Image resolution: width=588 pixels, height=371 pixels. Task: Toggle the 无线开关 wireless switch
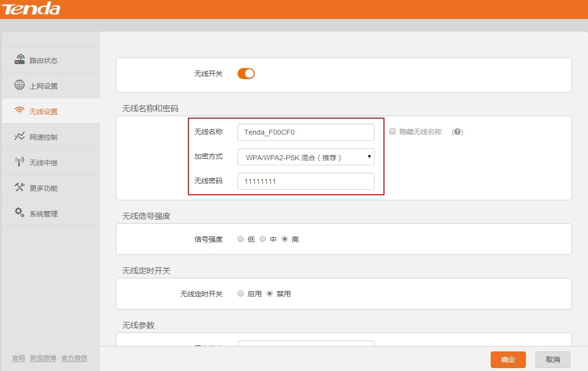[246, 73]
